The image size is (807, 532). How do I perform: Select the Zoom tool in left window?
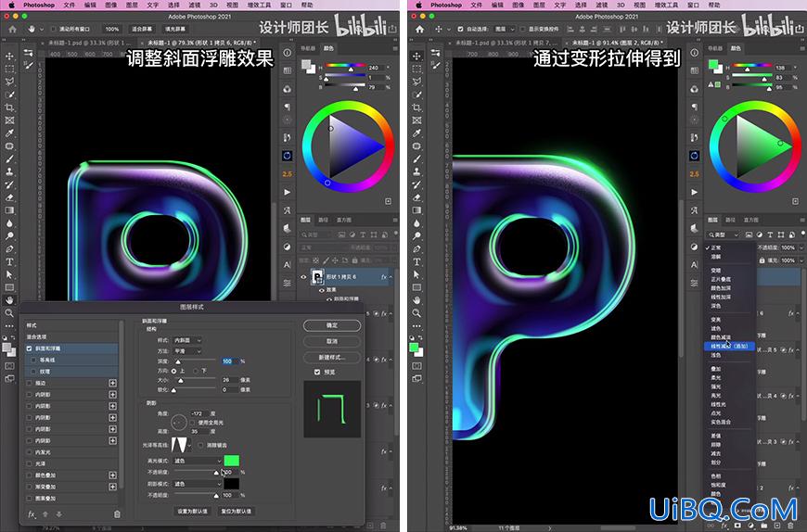pos(10,313)
